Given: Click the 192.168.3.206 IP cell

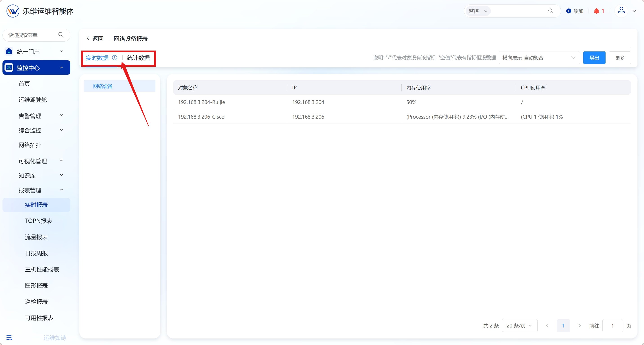Looking at the screenshot, I should (x=308, y=117).
